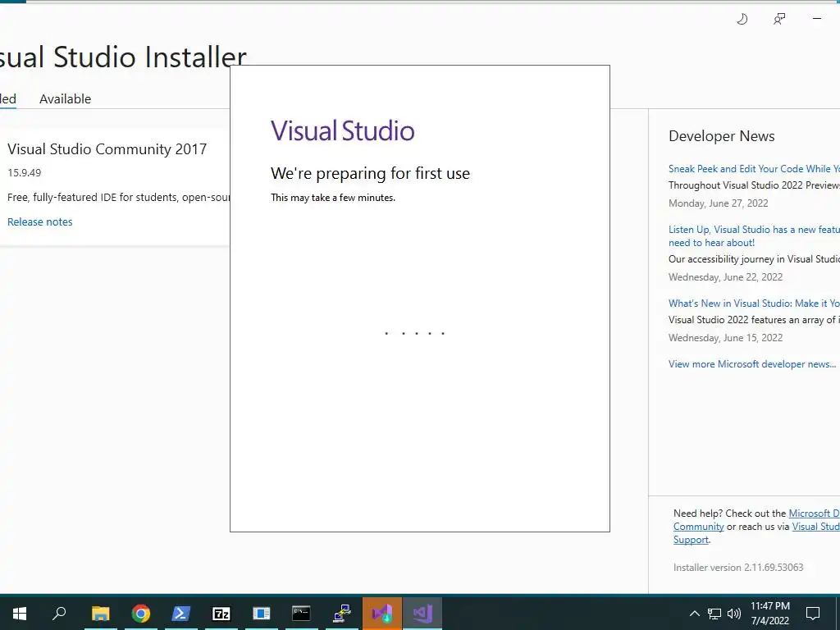Open Listen Up, Visual Studio news article
Screen dimensions: 840x630
pyautogui.click(x=754, y=235)
